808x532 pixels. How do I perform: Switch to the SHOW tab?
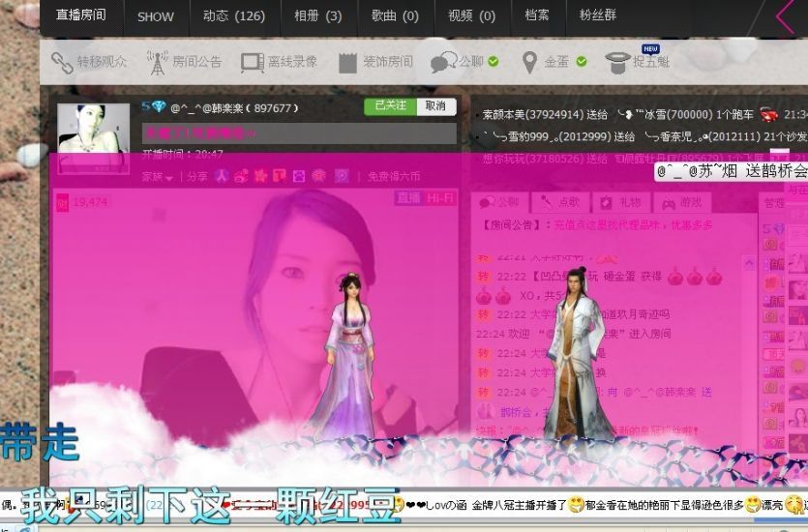156,17
